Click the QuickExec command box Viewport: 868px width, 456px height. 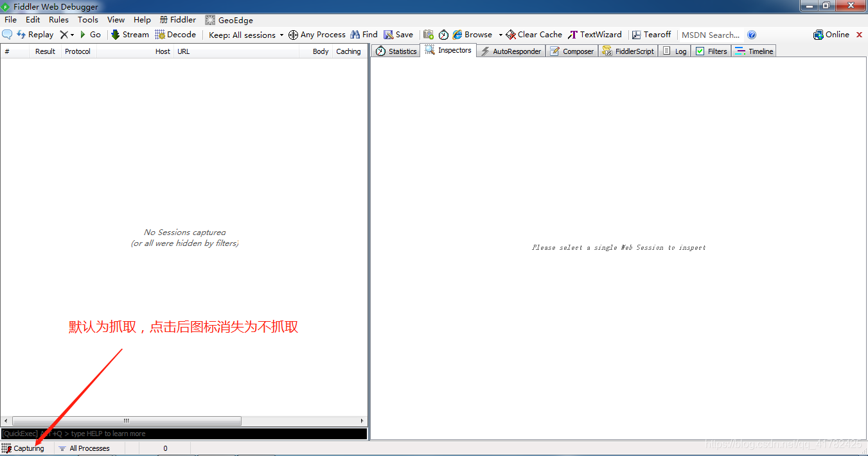(184, 434)
